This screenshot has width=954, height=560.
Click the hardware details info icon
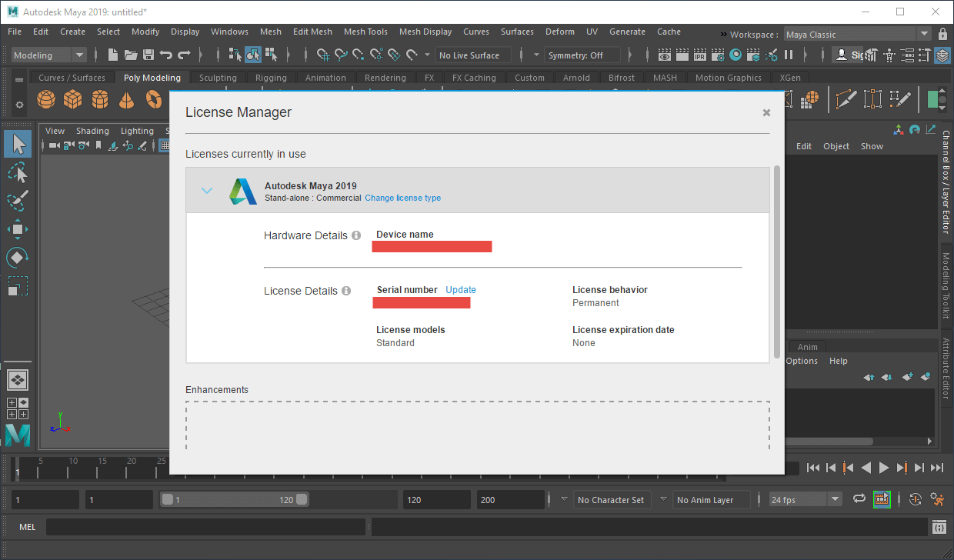(x=356, y=235)
